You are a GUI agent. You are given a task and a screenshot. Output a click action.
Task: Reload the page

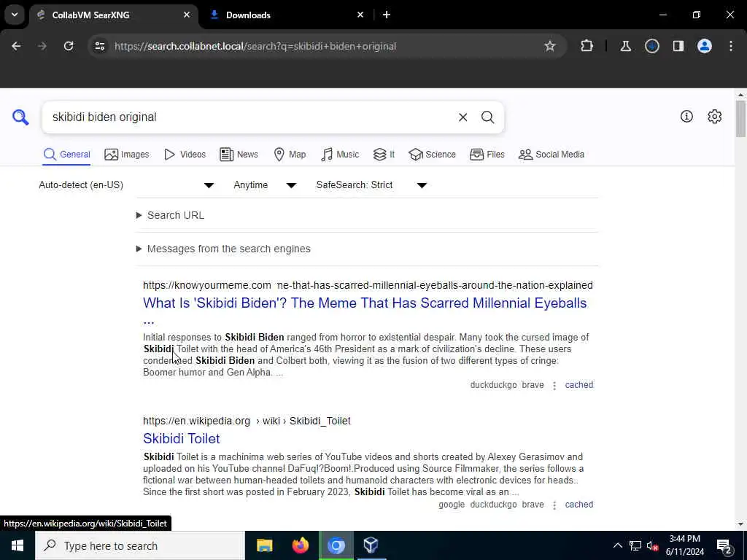coord(69,46)
